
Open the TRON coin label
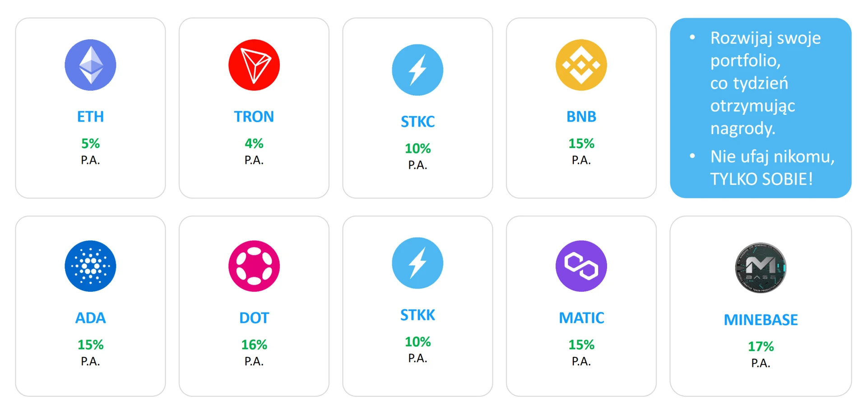pos(254,117)
